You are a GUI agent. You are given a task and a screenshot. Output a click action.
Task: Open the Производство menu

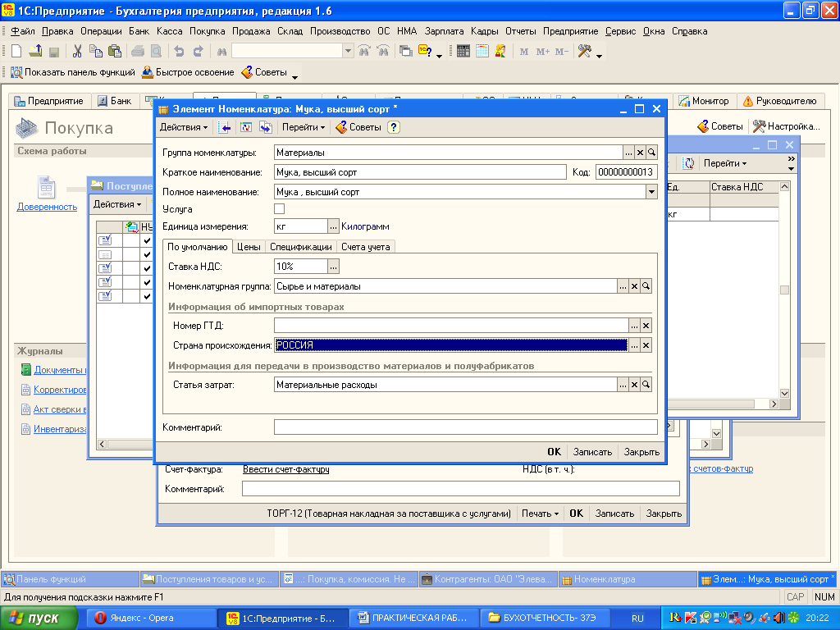tap(340, 31)
